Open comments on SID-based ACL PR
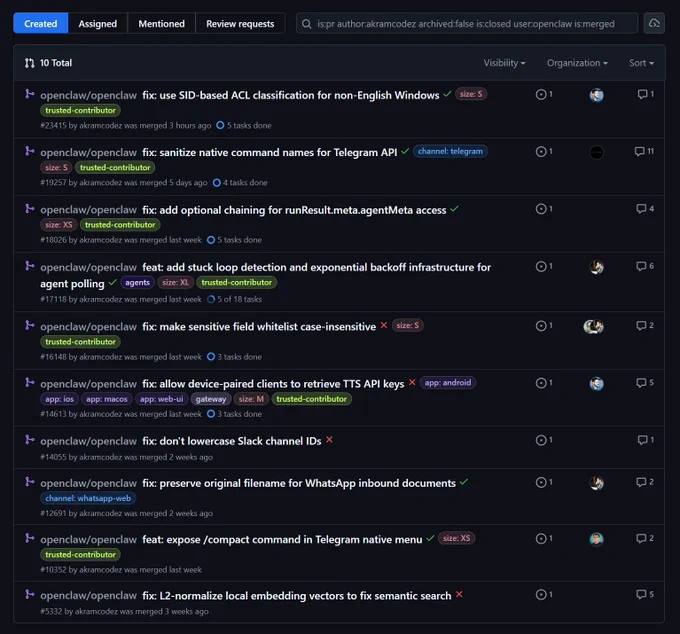680x634 pixels. tap(646, 94)
